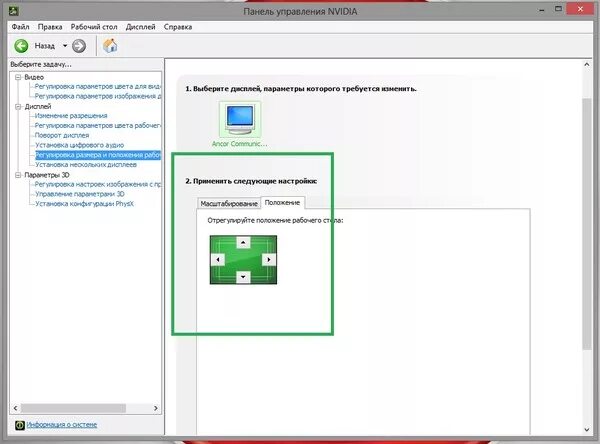Viewport: 600px width, 444px height.
Task: Click the green Back arrow icon
Action: pos(21,46)
